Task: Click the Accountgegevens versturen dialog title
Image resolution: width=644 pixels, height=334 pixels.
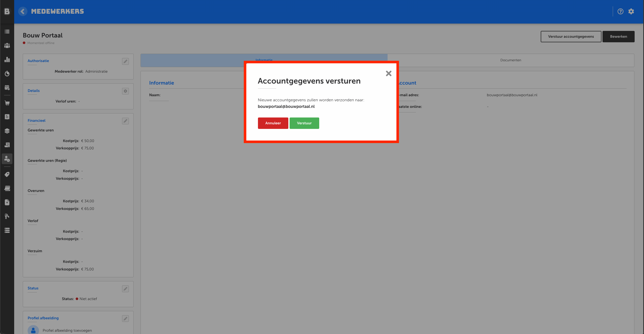Action: coord(309,81)
